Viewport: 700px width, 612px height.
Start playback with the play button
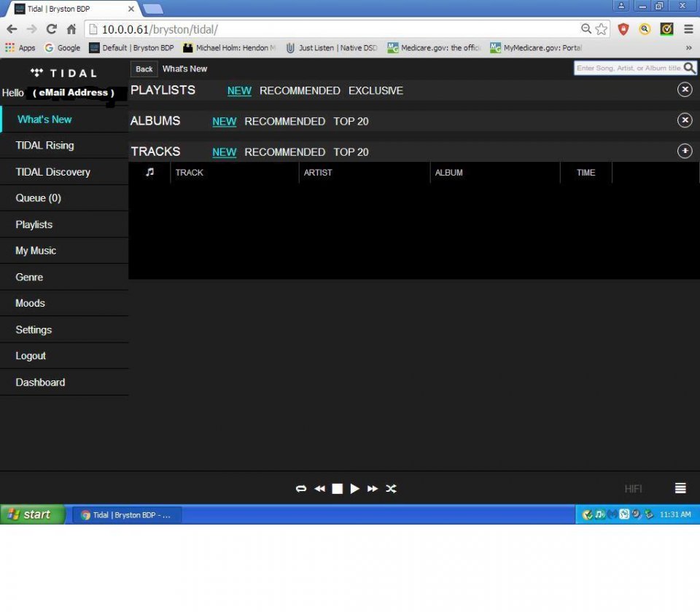[x=355, y=488]
